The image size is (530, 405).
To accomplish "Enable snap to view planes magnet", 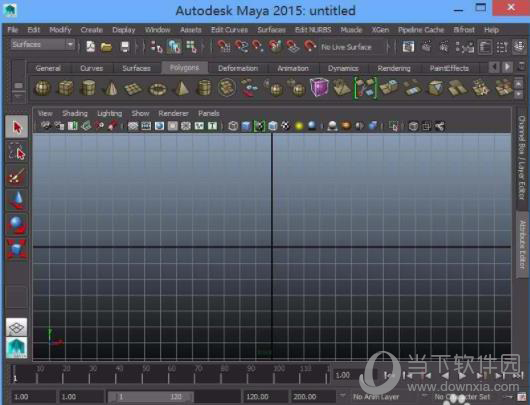I will coord(292,46).
